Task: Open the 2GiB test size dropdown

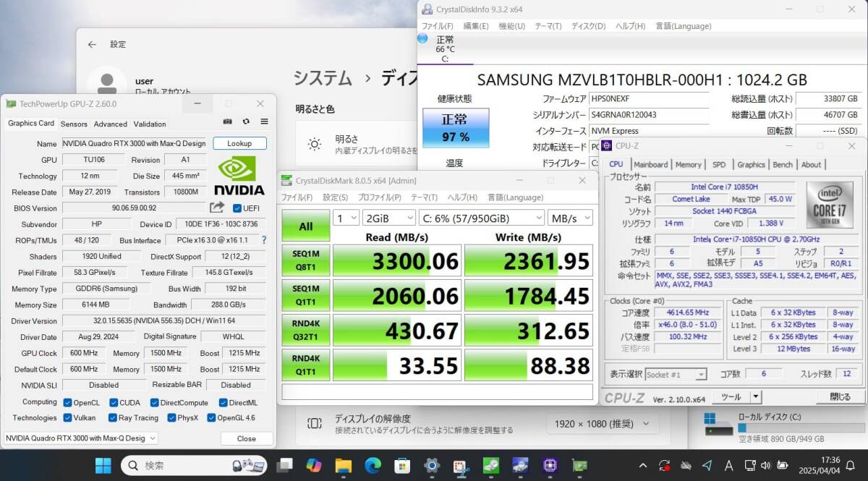Action: pos(389,218)
